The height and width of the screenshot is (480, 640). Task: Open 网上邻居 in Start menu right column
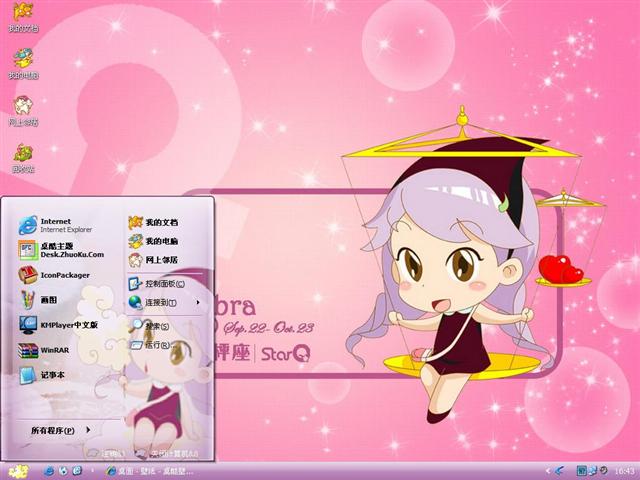153,260
